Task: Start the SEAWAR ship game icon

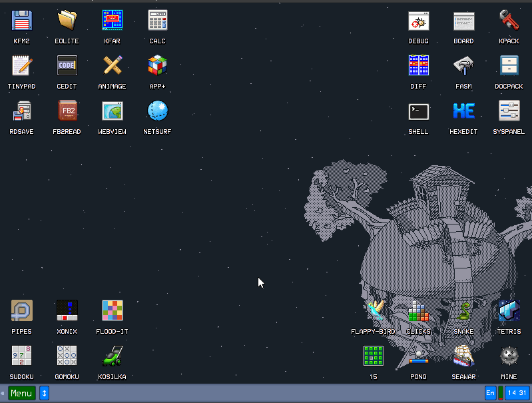Action: (x=464, y=356)
